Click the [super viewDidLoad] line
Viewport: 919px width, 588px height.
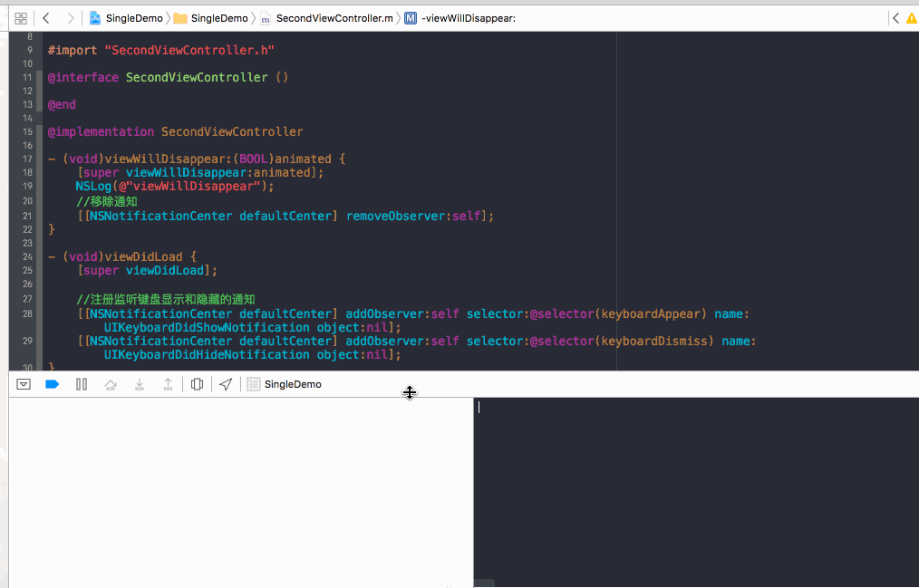coord(147,271)
